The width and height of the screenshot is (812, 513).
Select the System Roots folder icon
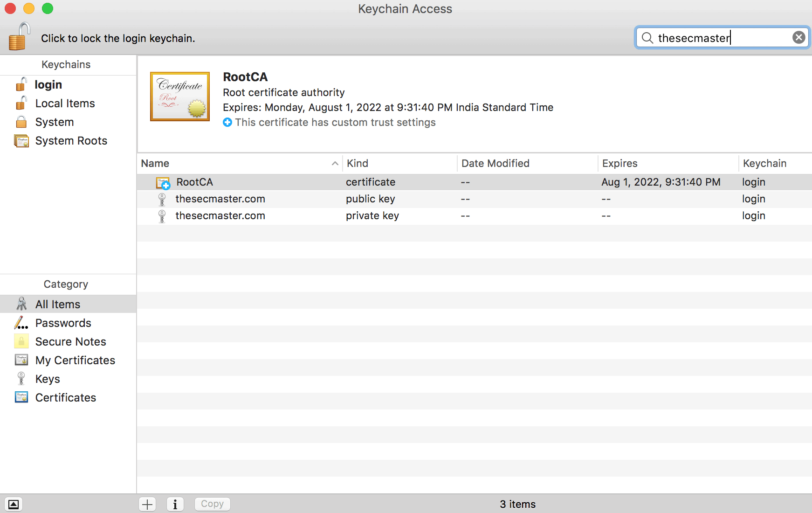[x=21, y=140]
